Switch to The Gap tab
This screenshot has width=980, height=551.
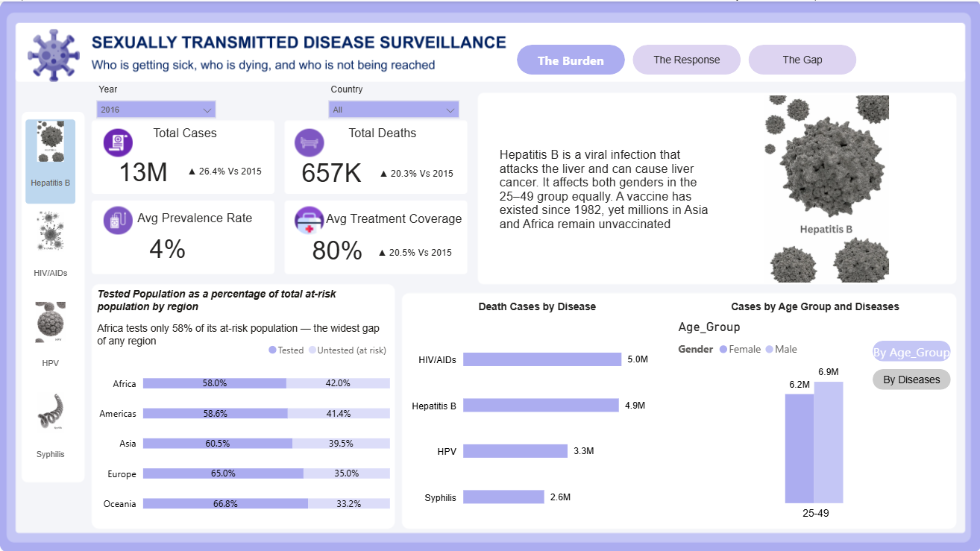pos(802,60)
